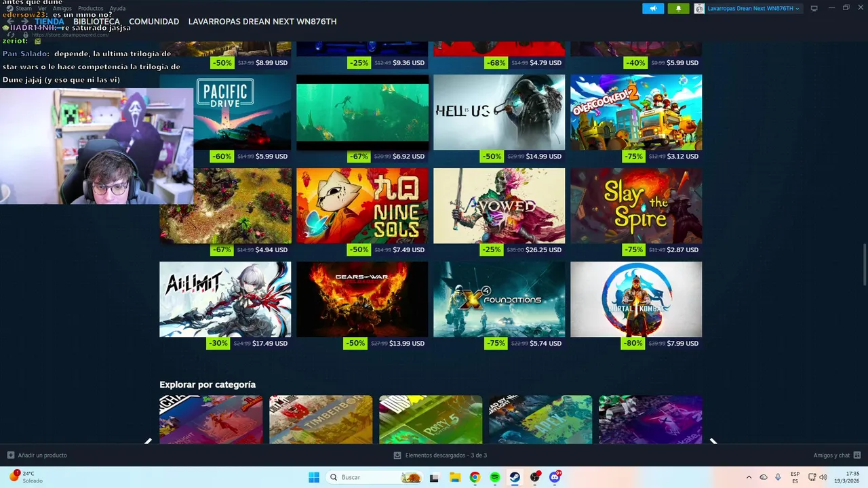Click the $17.49 USD AI Limit price
Viewport: 868px width, 488px height.
[270, 344]
